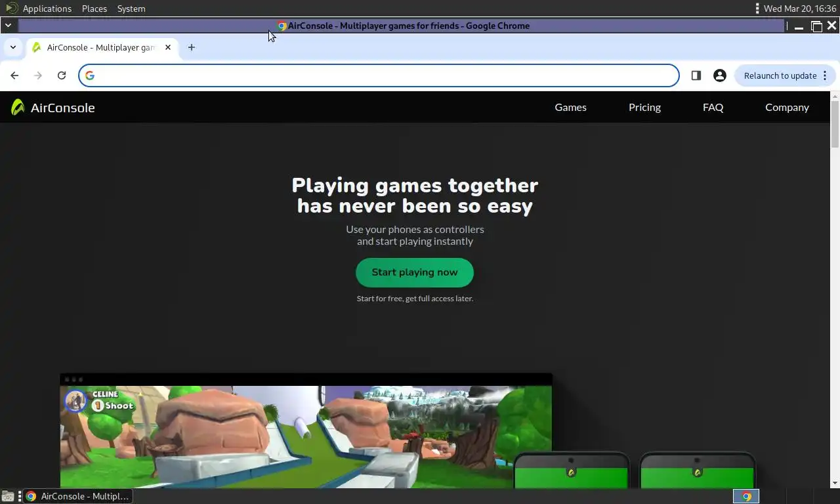The height and width of the screenshot is (504, 840).
Task: Open the window menu chevron in title bar
Action: pyautogui.click(x=8, y=26)
